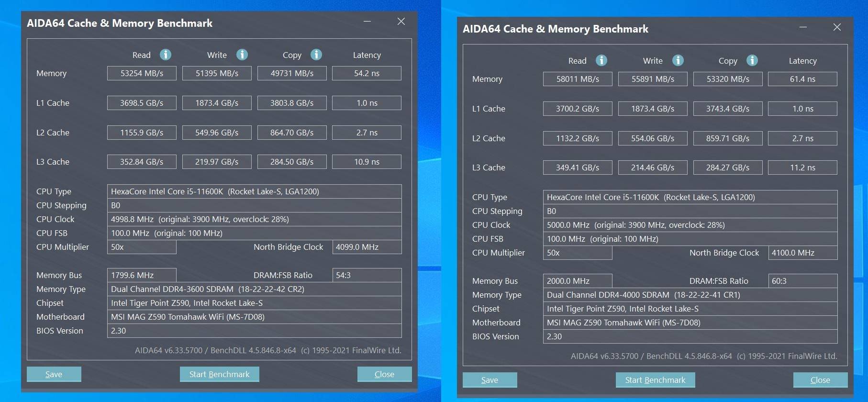The image size is (868, 402).
Task: Open Copy info icon in right window
Action: 752,60
